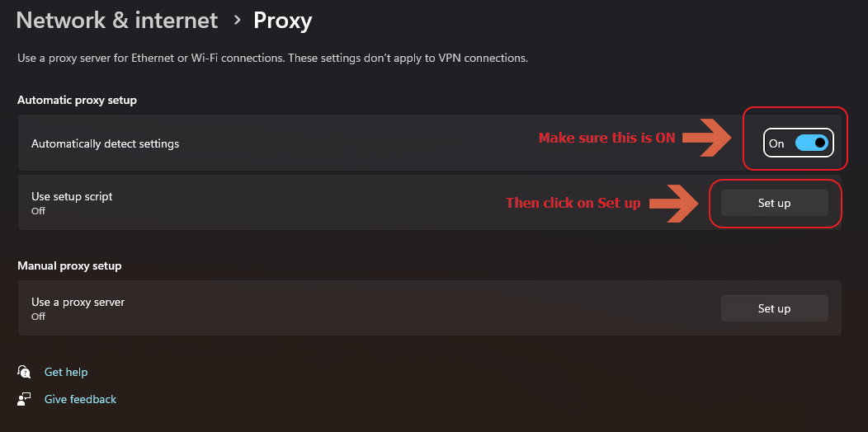Click the breadcrumb chevron separator

tap(237, 20)
